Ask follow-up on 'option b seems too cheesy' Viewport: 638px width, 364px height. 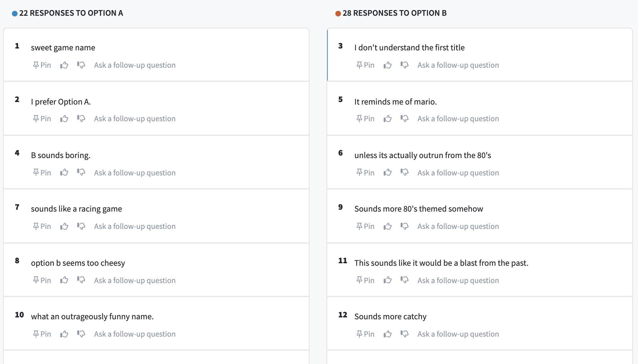tap(135, 281)
